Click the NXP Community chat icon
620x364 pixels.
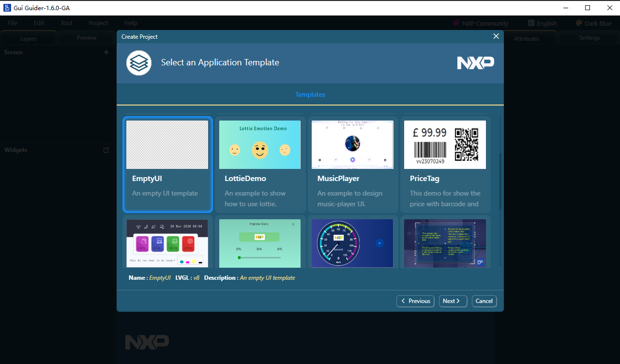(456, 23)
